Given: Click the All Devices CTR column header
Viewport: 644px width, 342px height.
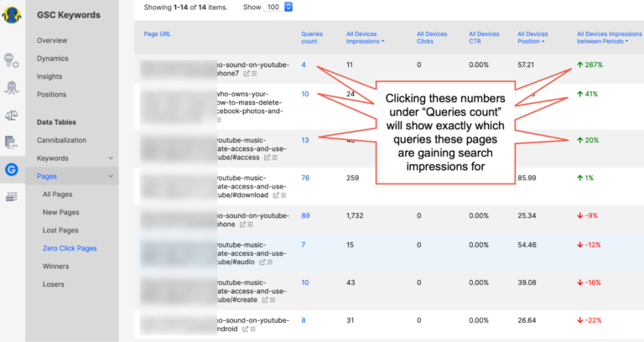Looking at the screenshot, I should pos(484,38).
